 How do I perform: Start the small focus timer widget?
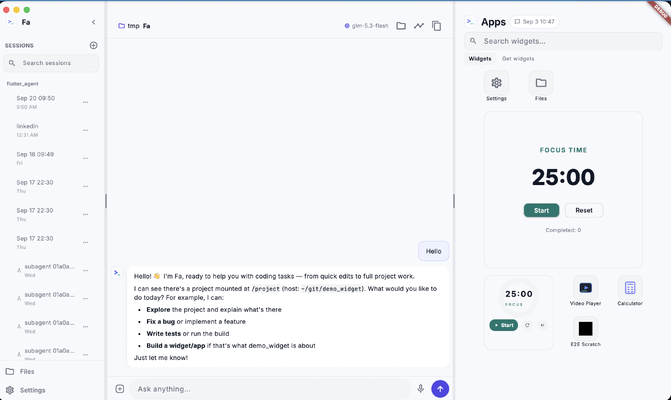point(504,325)
